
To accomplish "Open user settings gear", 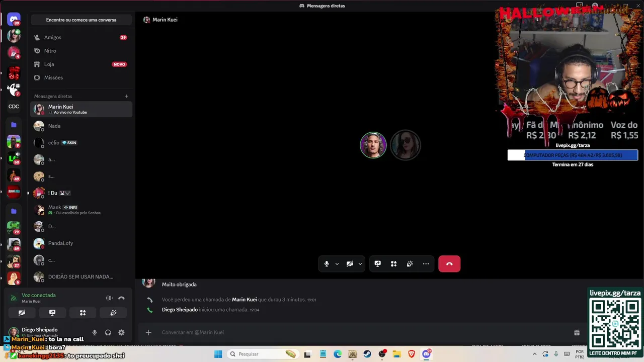I will pyautogui.click(x=121, y=332).
